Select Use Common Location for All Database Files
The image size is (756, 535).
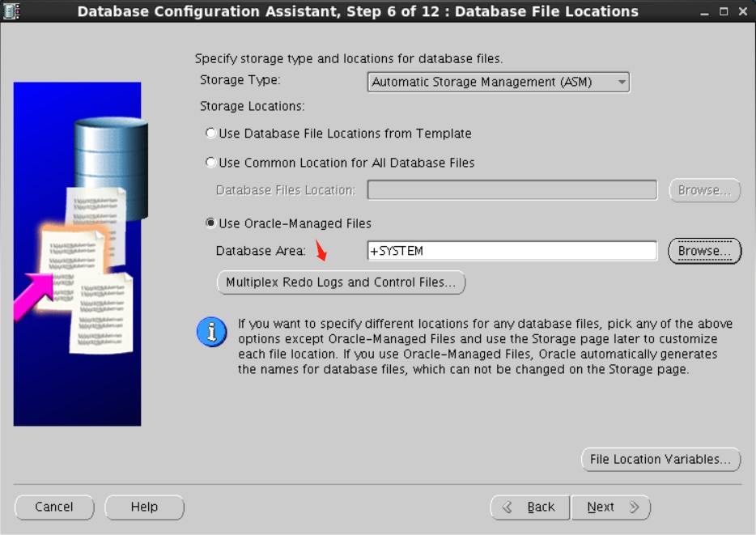click(210, 163)
